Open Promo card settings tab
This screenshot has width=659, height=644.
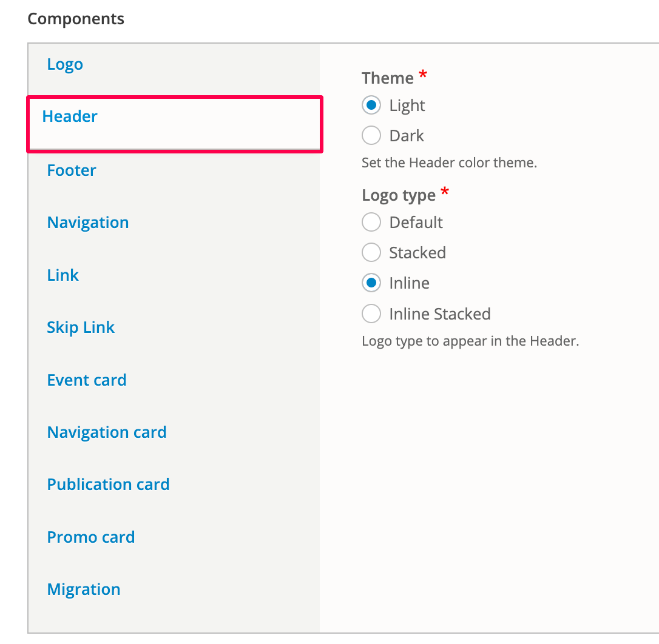pyautogui.click(x=91, y=537)
